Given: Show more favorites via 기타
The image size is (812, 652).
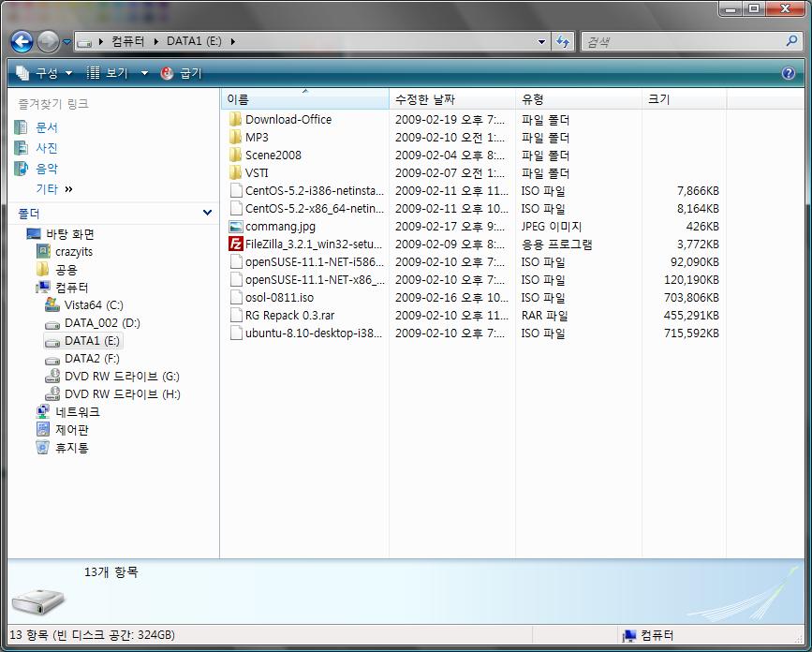Looking at the screenshot, I should tap(54, 189).
